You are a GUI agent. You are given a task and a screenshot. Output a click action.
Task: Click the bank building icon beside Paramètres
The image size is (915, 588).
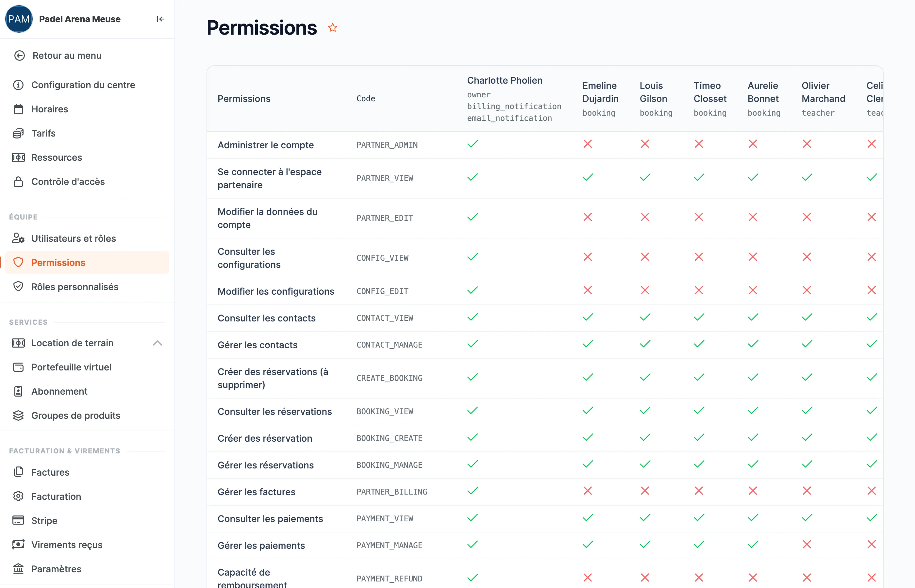click(x=18, y=569)
